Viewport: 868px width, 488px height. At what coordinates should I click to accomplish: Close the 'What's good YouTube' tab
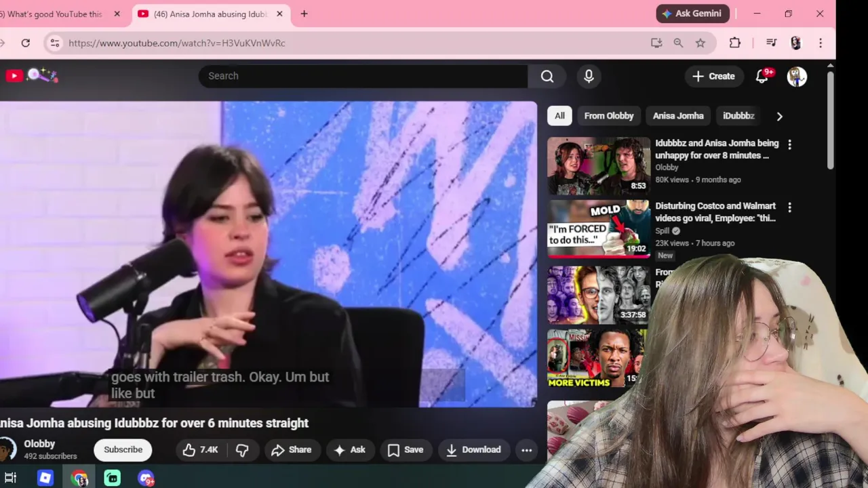(x=117, y=14)
